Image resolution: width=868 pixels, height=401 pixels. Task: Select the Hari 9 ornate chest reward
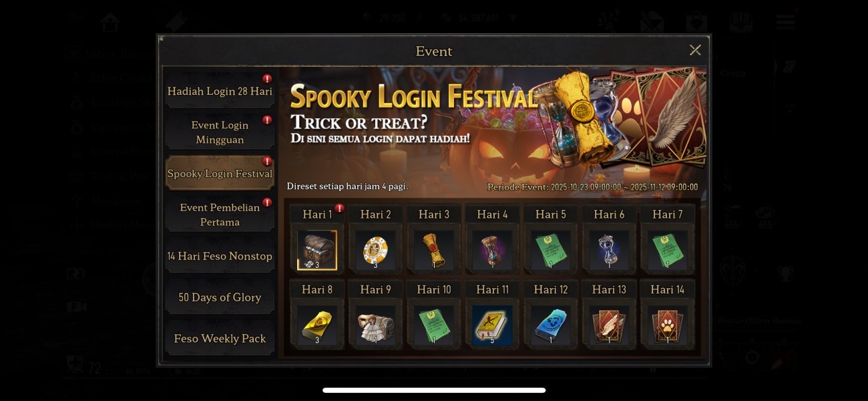point(375,325)
